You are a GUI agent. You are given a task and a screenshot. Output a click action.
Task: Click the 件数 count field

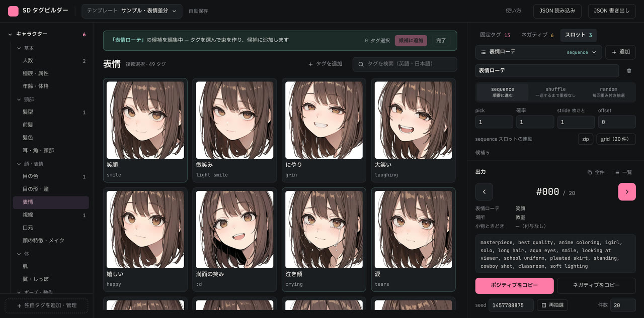click(x=623, y=305)
